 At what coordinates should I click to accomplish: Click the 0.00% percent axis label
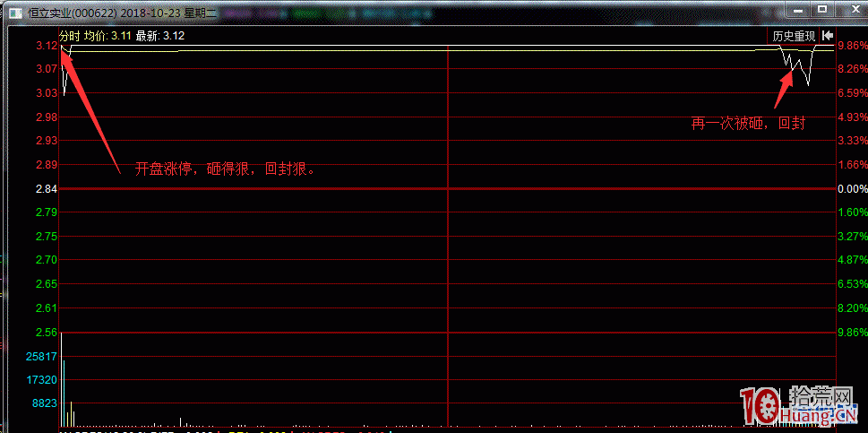click(x=853, y=189)
